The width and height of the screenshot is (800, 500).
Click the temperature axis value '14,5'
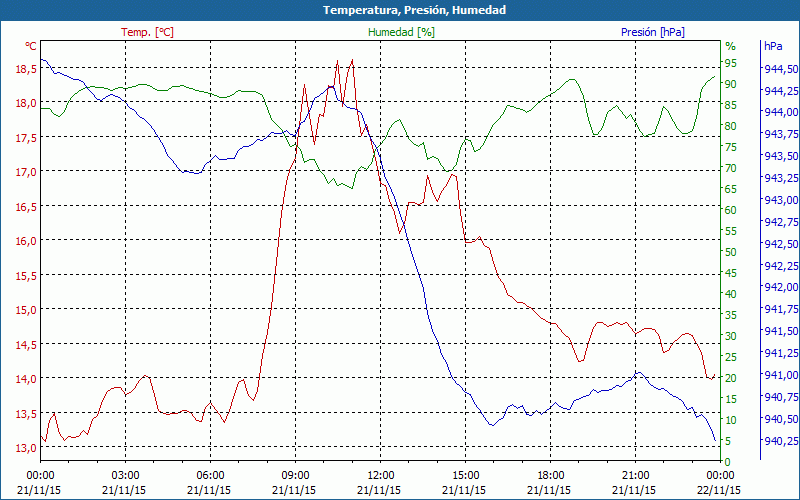(27, 344)
